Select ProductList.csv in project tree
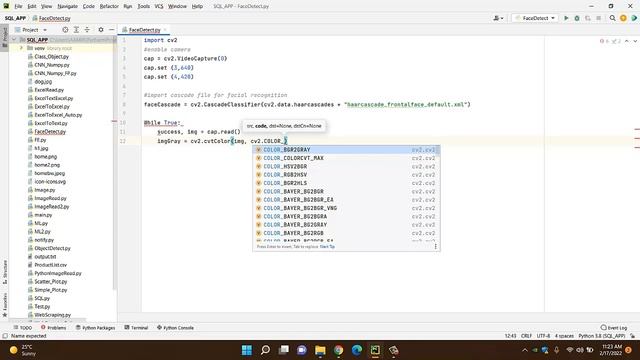Viewport: 640px width, 360px height. tap(51, 265)
